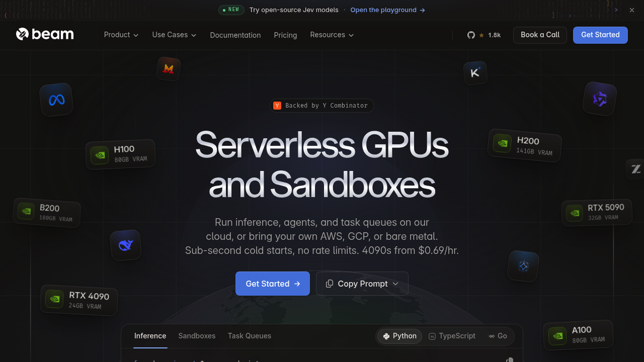The image size is (644, 362).
Task: Follow the Open the playground link
Action: click(388, 10)
